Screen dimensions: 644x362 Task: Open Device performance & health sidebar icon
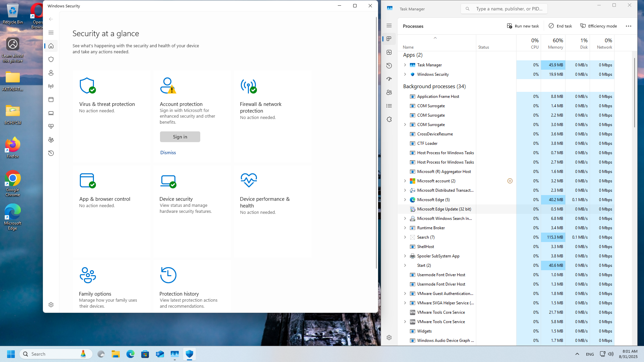coord(51,126)
